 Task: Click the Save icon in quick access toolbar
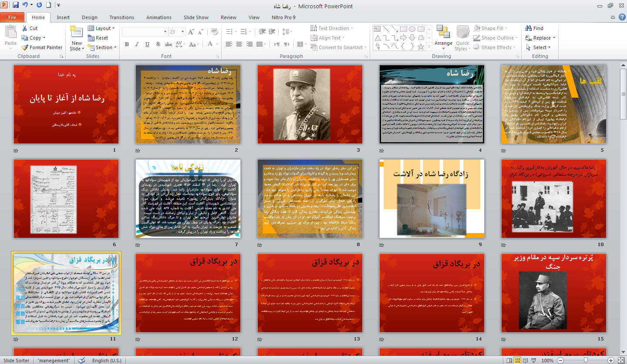(x=16, y=6)
